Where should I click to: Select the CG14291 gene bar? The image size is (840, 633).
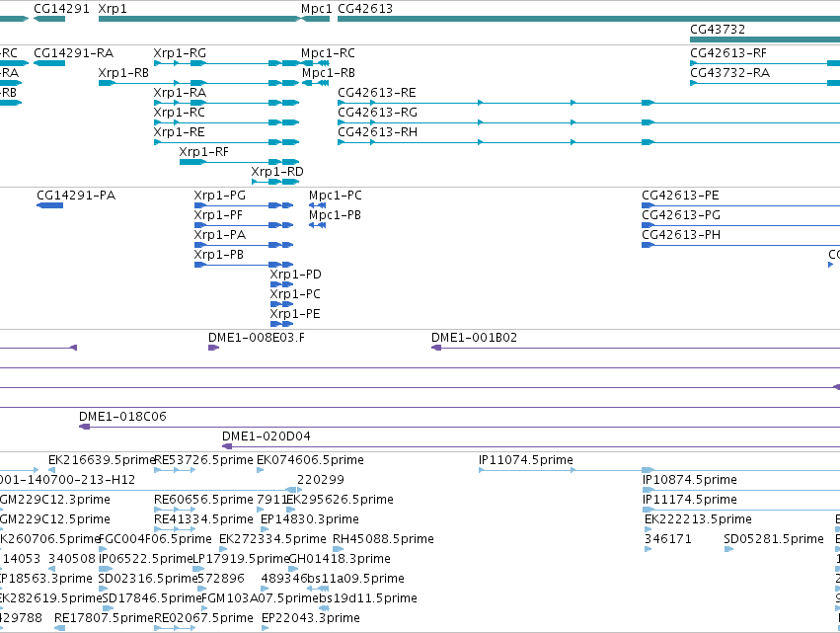tap(49, 19)
